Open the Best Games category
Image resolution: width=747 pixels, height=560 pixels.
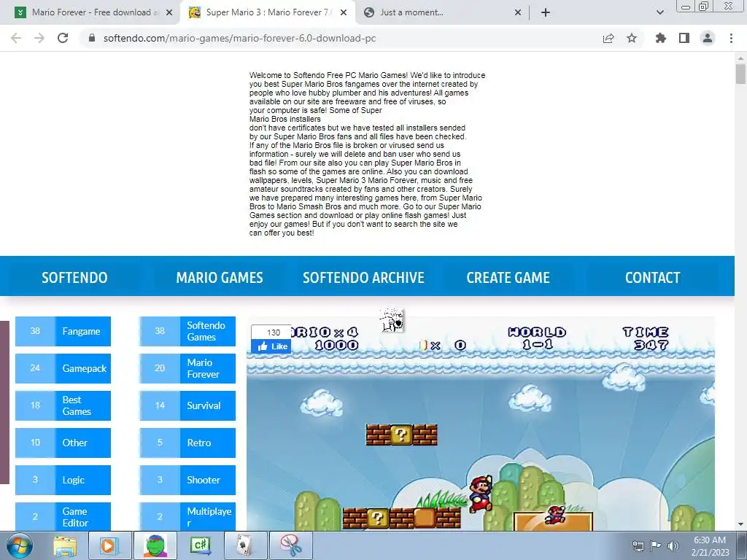point(63,405)
